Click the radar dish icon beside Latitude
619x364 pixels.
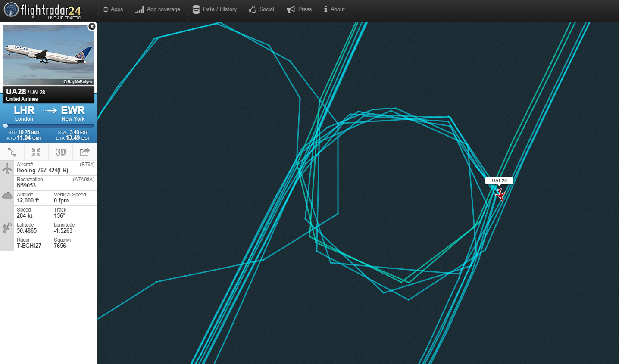click(7, 227)
